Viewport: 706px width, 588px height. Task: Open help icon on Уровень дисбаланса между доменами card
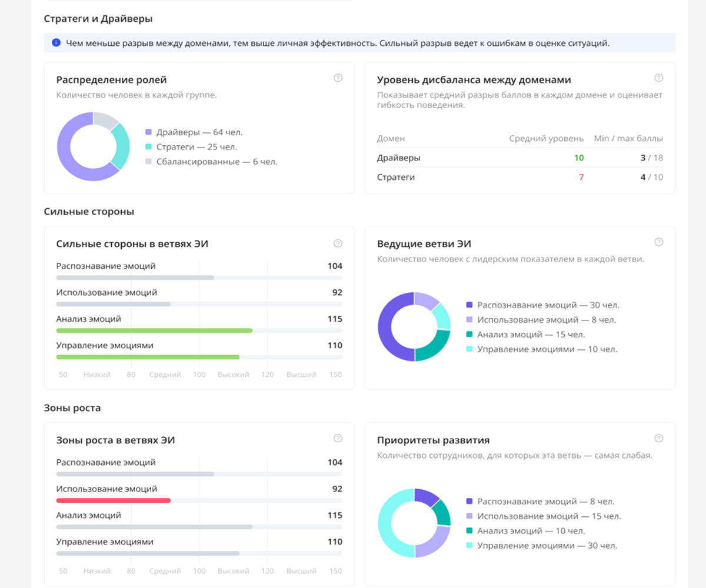[659, 78]
